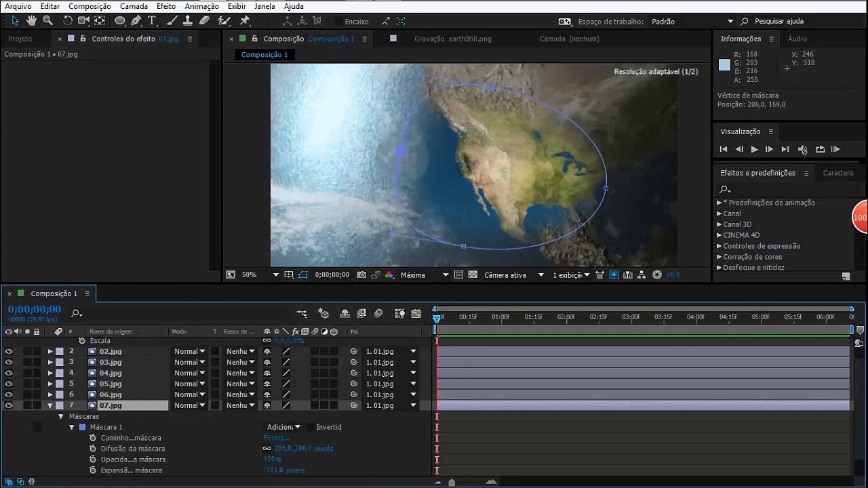
Task: Open the composition mini-flowchart in timeline
Action: coord(302,313)
